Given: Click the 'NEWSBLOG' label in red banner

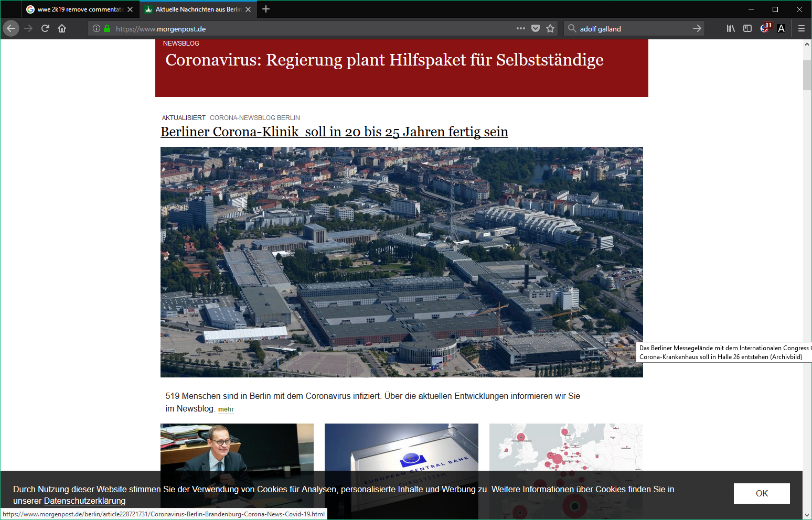Looking at the screenshot, I should (x=181, y=44).
